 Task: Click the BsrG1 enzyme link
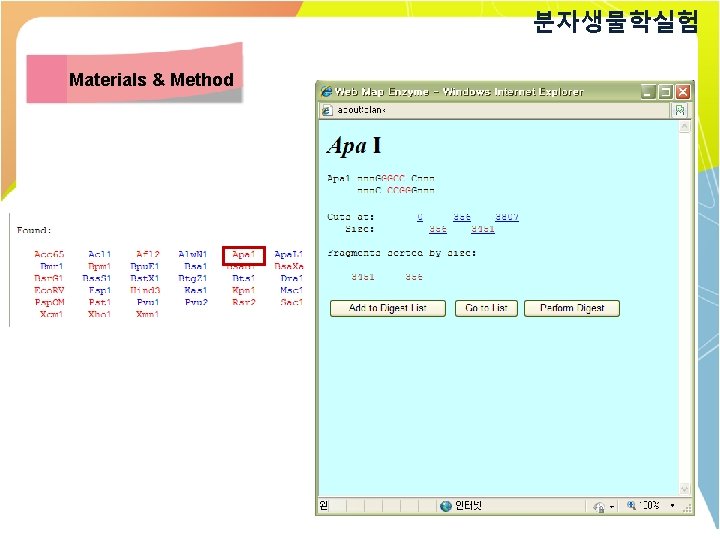pyautogui.click(x=49, y=278)
